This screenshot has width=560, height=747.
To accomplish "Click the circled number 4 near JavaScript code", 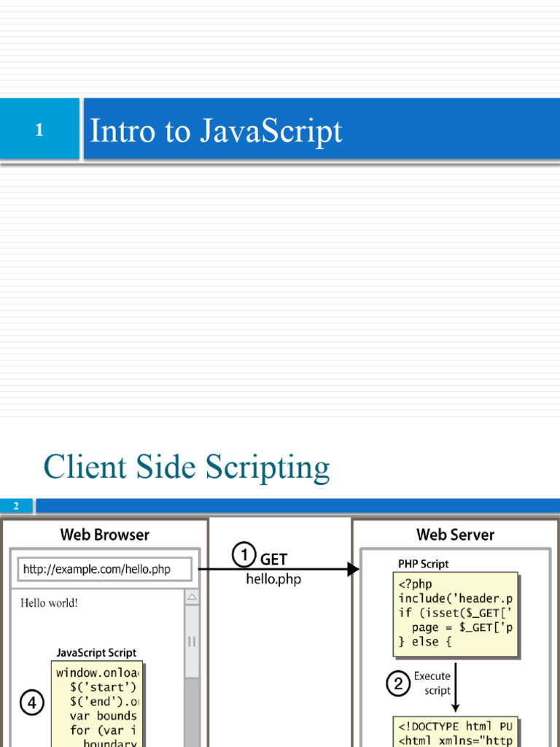I will pos(31,703).
